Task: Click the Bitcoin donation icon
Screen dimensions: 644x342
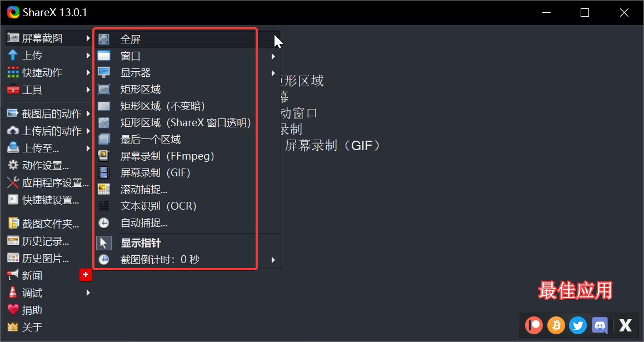Action: point(555,325)
